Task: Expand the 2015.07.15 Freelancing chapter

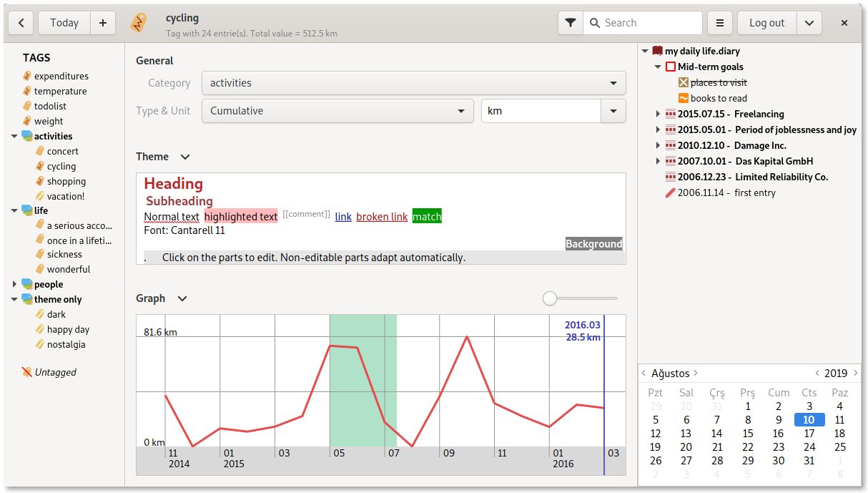Action: coord(658,114)
